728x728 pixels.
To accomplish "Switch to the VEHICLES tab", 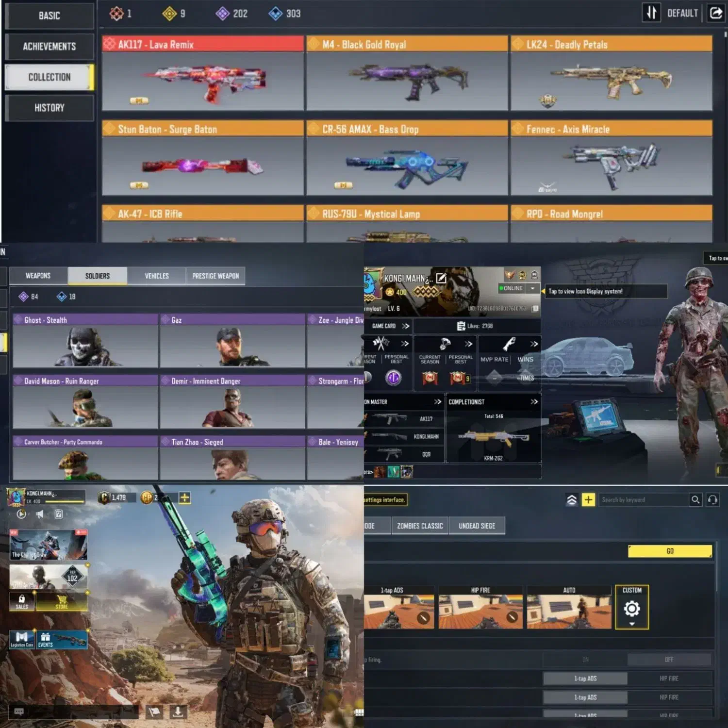I will [x=157, y=276].
